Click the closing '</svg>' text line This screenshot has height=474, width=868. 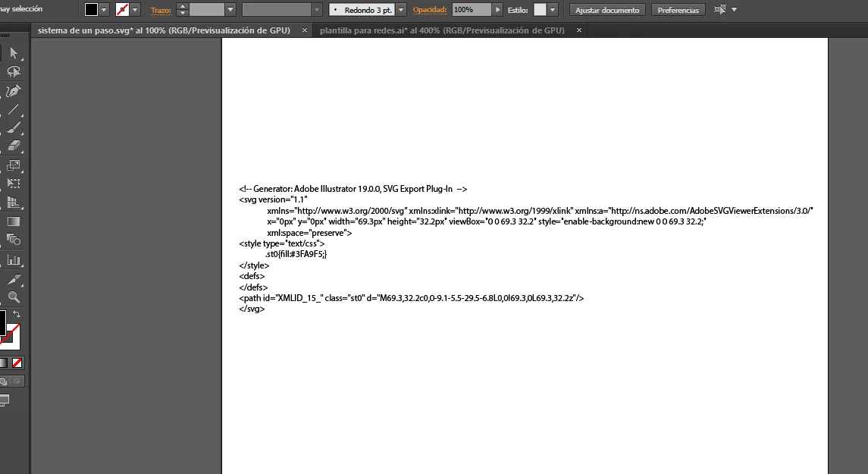tap(252, 309)
